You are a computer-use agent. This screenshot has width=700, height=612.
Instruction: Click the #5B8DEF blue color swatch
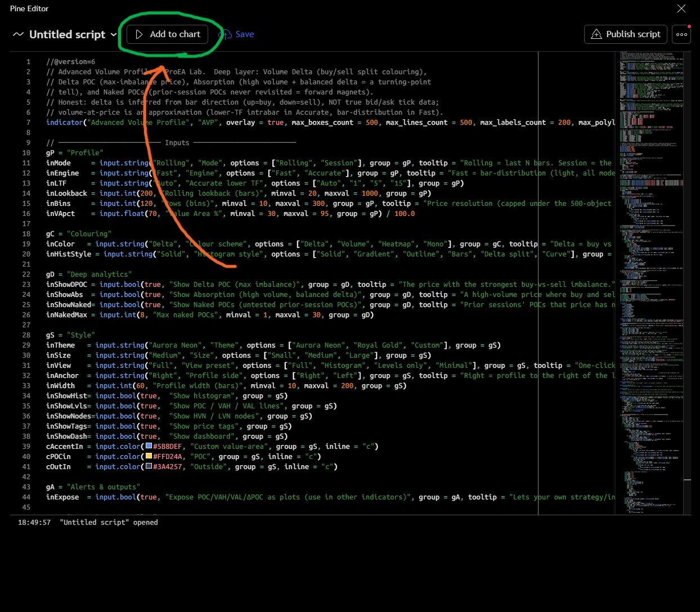pyautogui.click(x=149, y=446)
